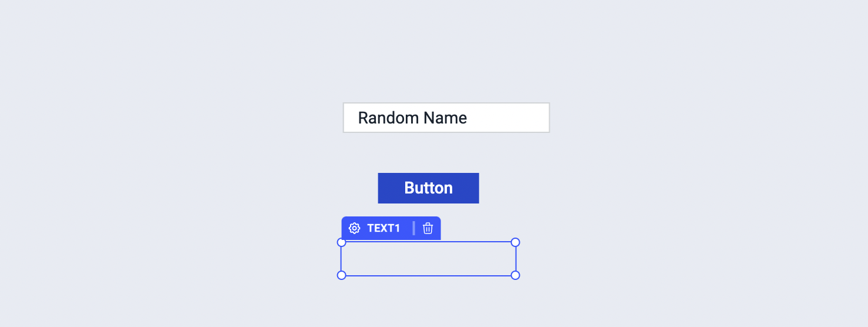The image size is (868, 327).
Task: Click inside the selected TEXT1 box
Action: pos(428,259)
